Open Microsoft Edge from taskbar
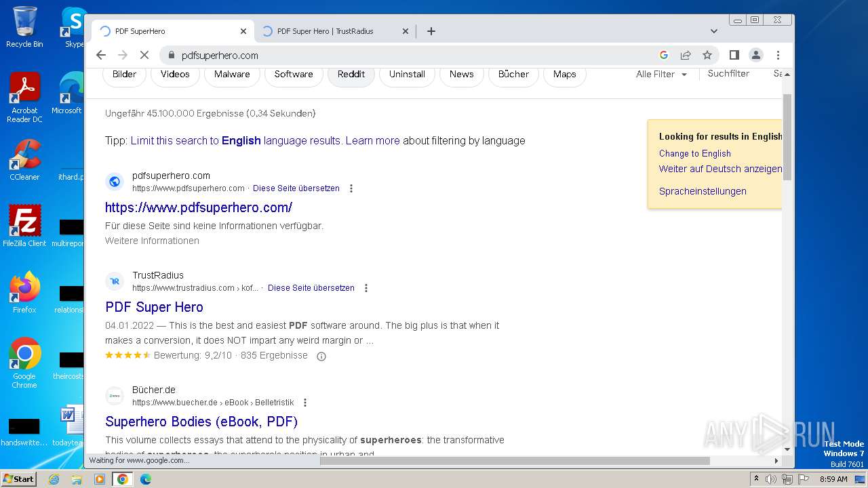Image resolution: width=868 pixels, height=488 pixels. (146, 479)
